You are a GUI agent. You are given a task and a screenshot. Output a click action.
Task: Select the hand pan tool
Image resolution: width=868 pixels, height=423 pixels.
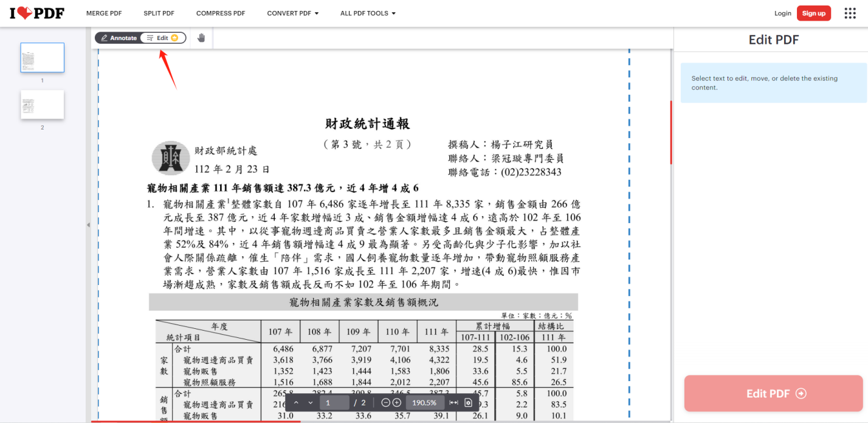[x=201, y=37]
